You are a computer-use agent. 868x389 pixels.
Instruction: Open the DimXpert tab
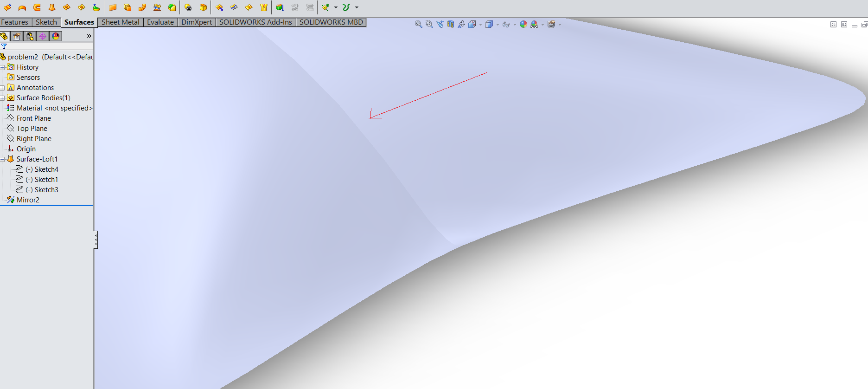[x=197, y=22]
